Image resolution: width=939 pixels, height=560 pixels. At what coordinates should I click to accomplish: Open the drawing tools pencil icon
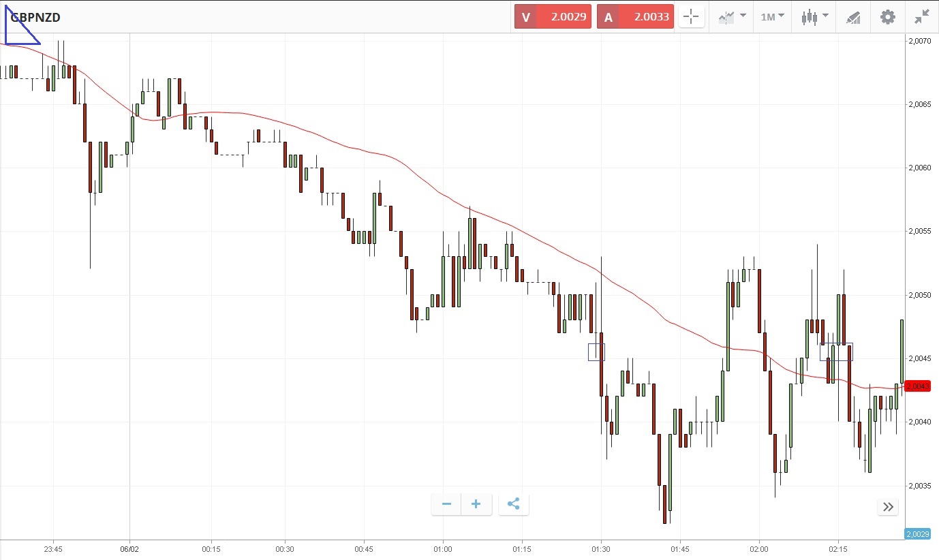point(853,17)
